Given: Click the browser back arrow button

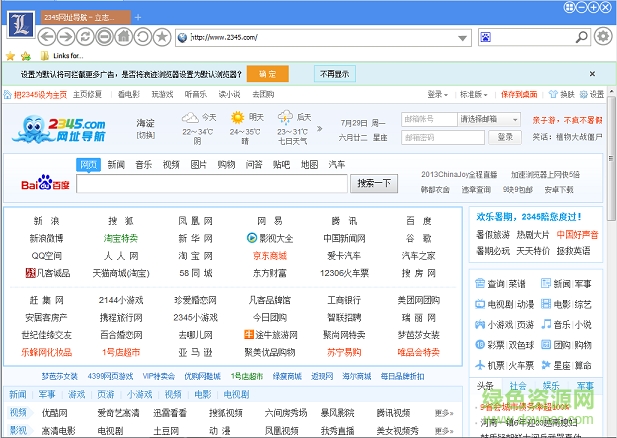Looking at the screenshot, I should coord(48,37).
